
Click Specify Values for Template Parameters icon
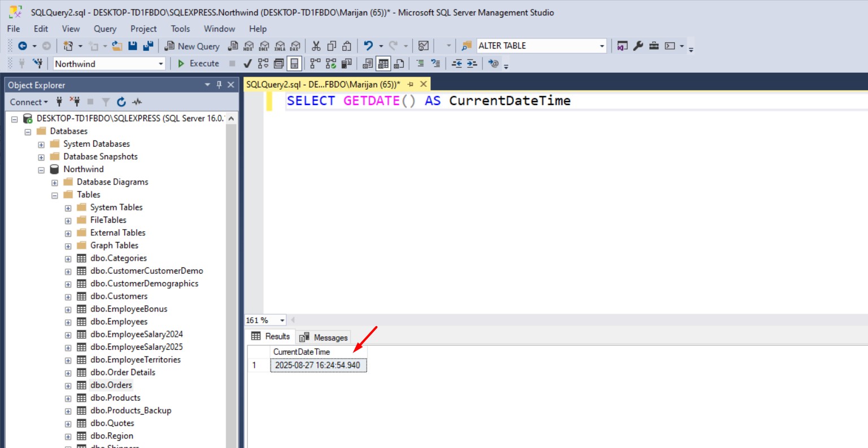(494, 64)
